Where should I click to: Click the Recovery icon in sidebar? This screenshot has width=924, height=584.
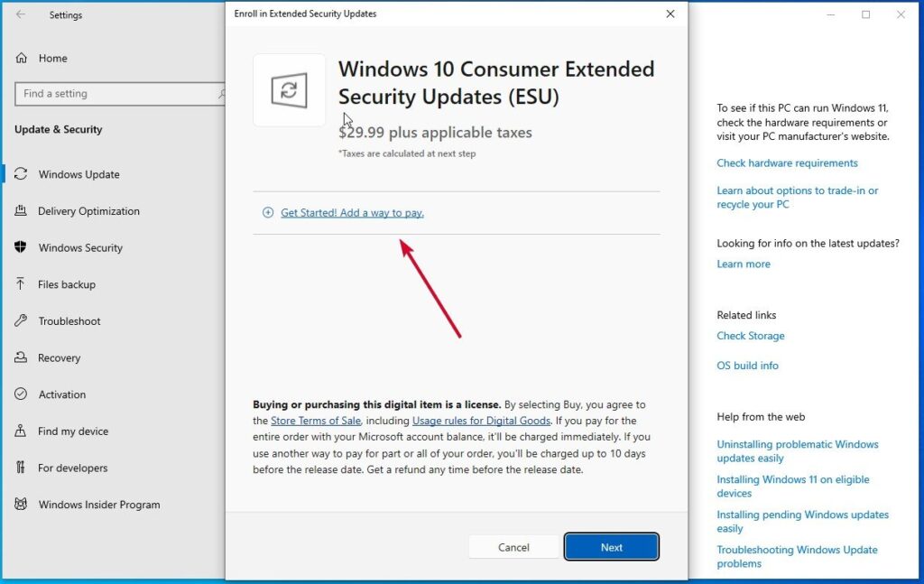pyautogui.click(x=20, y=357)
